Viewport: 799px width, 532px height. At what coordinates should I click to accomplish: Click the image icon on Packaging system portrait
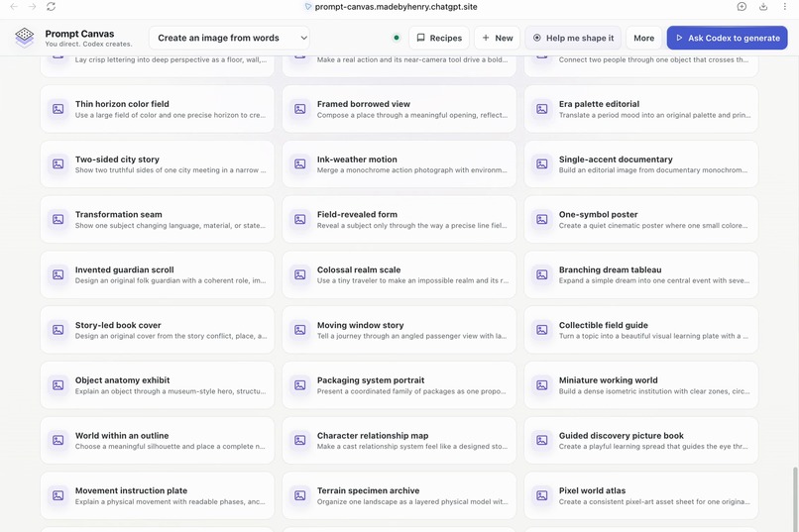coord(300,385)
